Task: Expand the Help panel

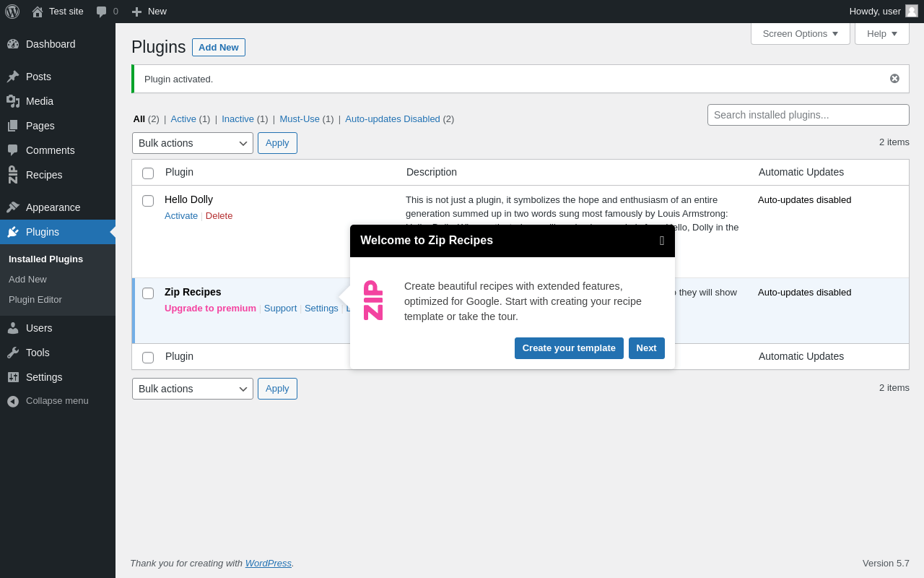Action: [882, 33]
